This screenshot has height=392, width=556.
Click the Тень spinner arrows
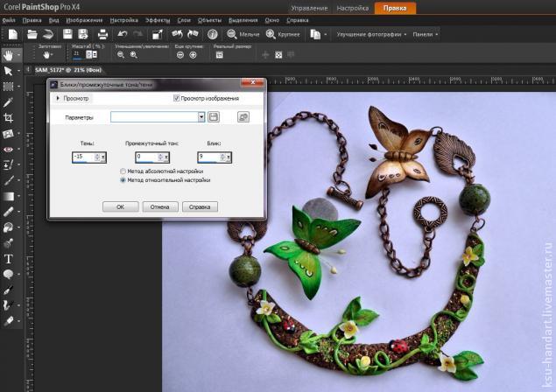click(97, 157)
